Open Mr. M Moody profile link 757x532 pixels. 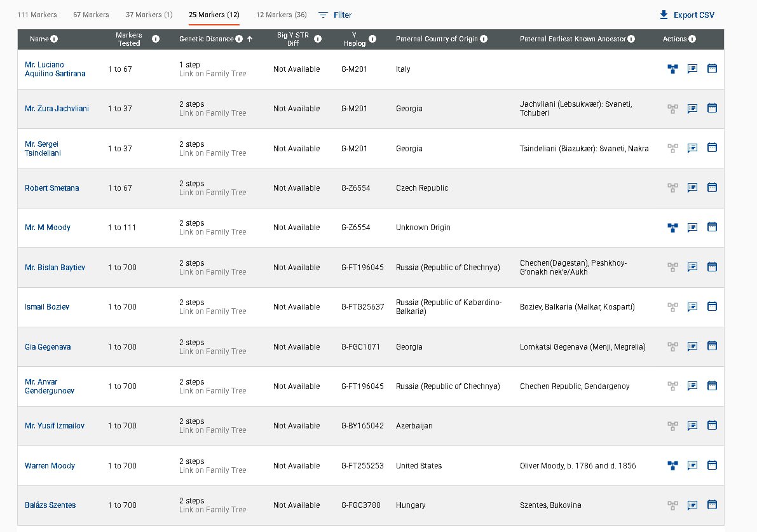pyautogui.click(x=47, y=228)
